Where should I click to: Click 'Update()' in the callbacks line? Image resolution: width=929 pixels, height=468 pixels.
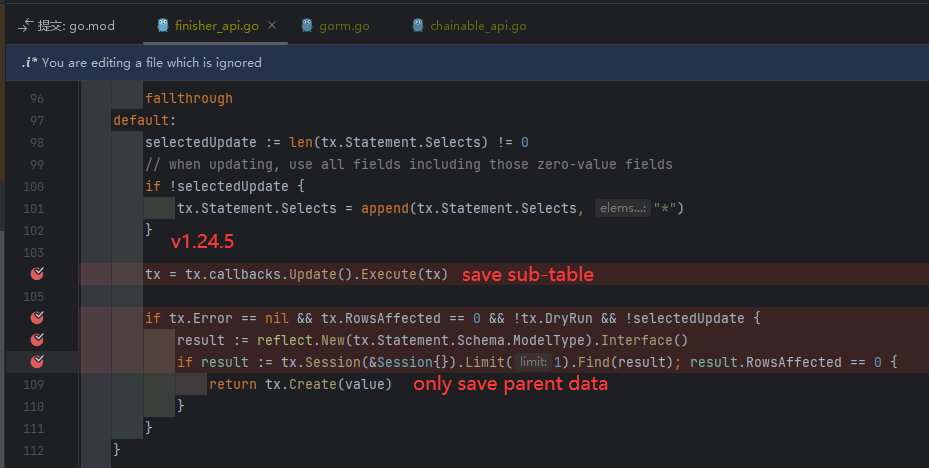(x=321, y=274)
